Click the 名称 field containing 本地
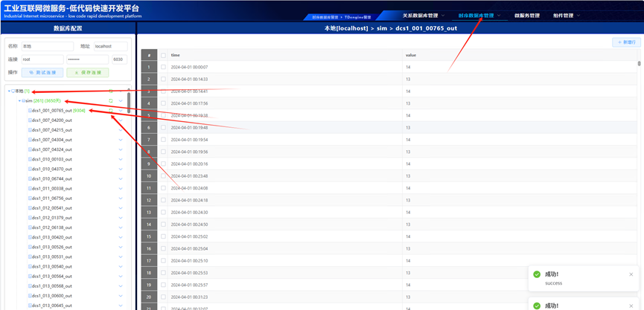Screen dimensions: 644x310 pos(47,46)
